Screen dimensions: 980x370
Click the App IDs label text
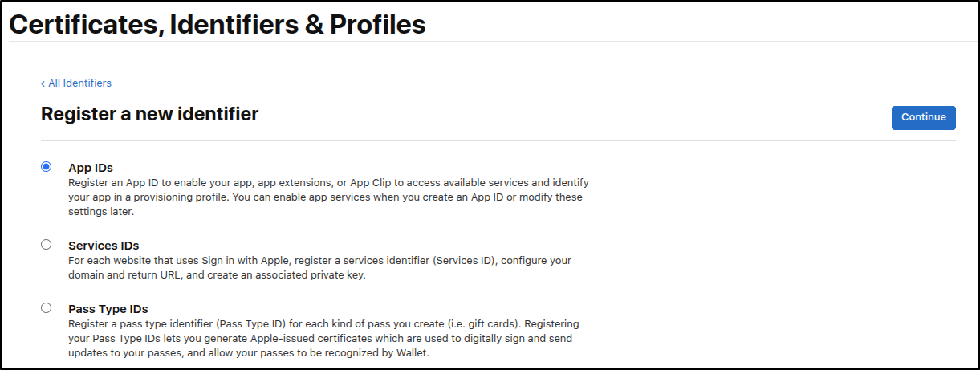pyautogui.click(x=91, y=168)
